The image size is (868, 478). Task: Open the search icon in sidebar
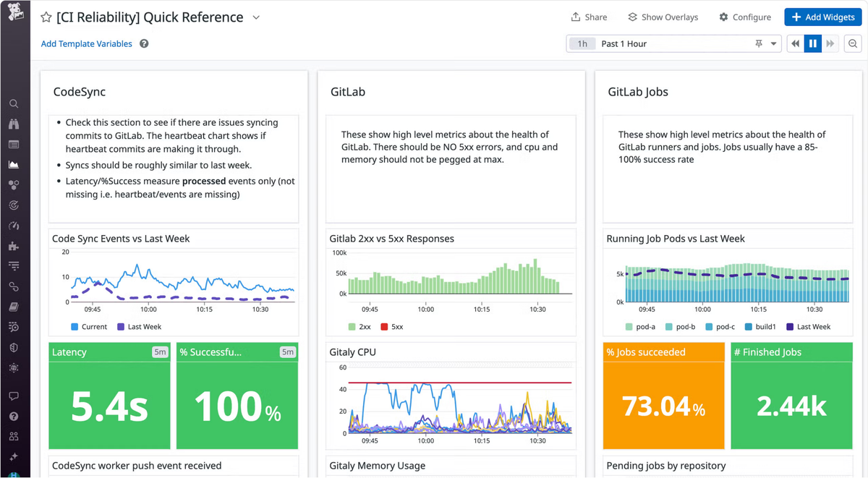pos(14,104)
